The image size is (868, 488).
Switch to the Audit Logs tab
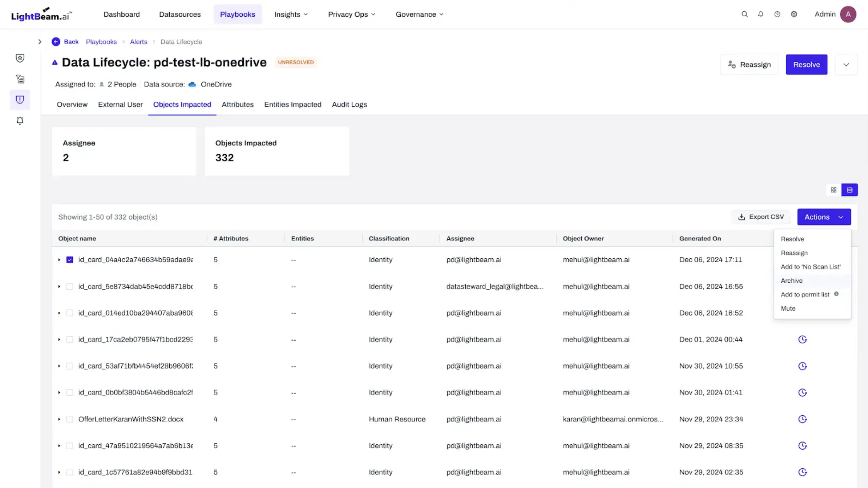pyautogui.click(x=349, y=104)
